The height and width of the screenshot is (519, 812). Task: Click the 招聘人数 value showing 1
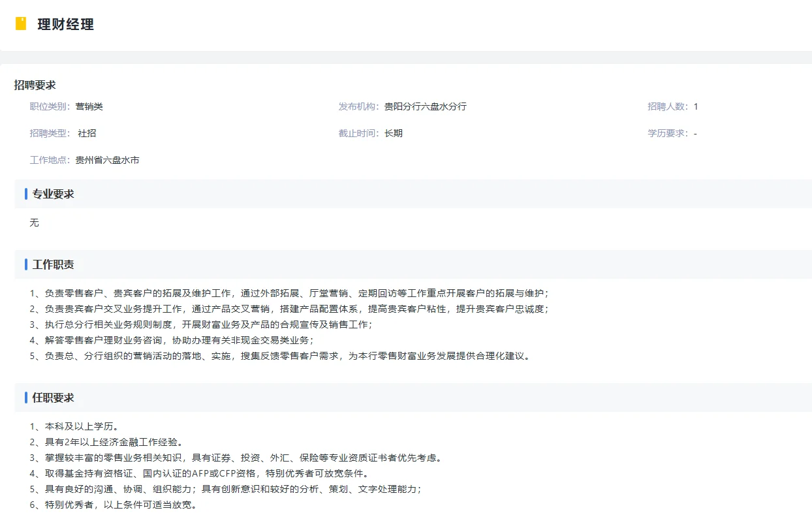696,106
